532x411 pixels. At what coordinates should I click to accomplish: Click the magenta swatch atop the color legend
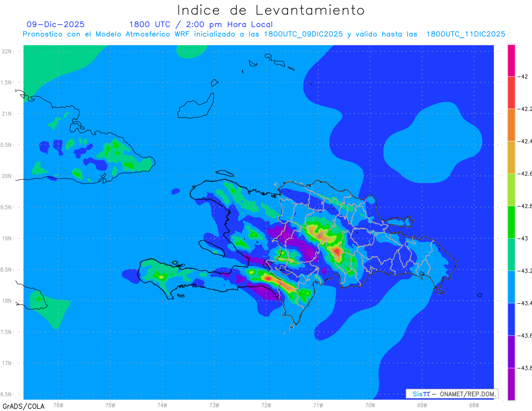tap(511, 60)
